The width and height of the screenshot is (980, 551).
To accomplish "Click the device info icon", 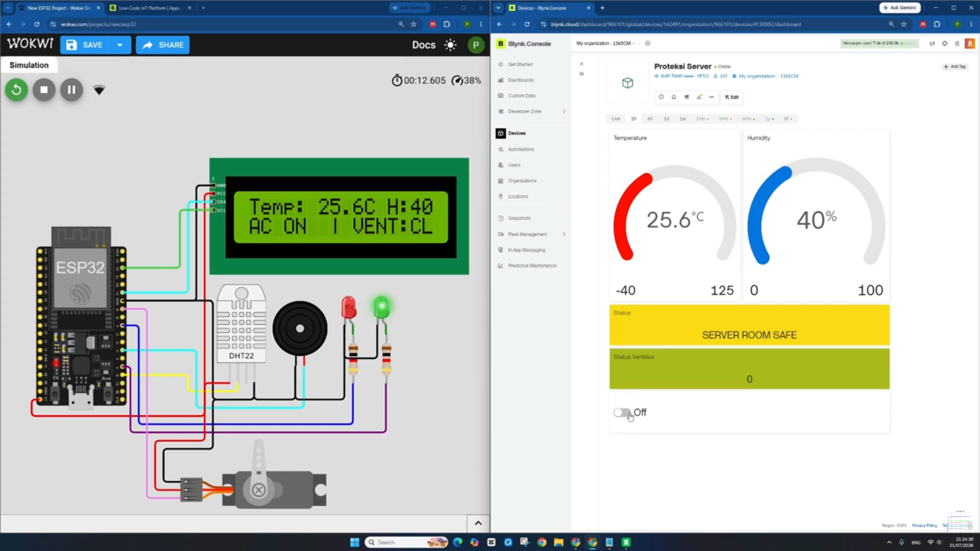I will click(x=661, y=97).
